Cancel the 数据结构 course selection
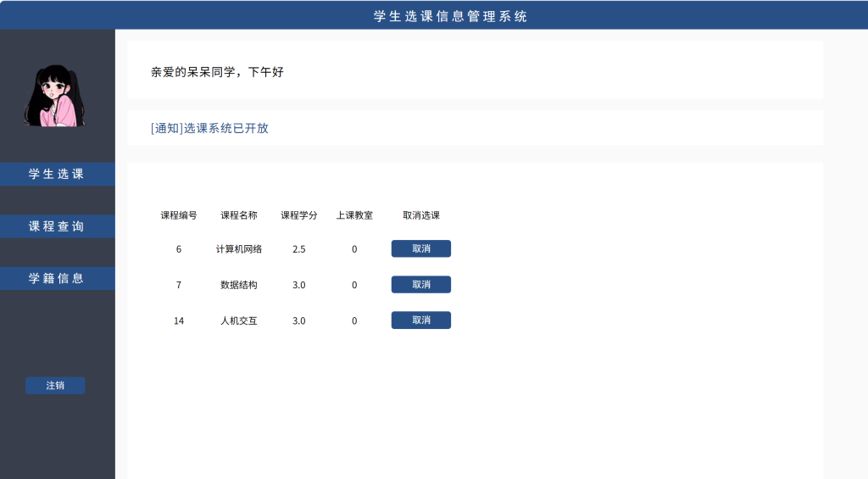The width and height of the screenshot is (868, 479). tap(421, 285)
